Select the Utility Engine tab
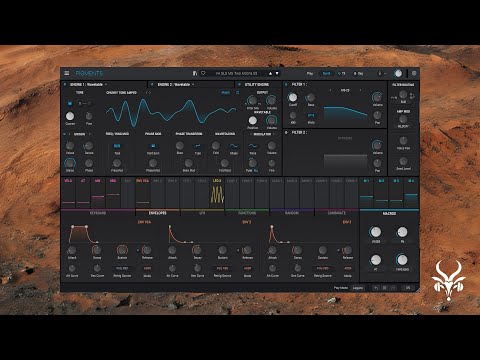Screen dimensions: 480x360 tap(257, 84)
